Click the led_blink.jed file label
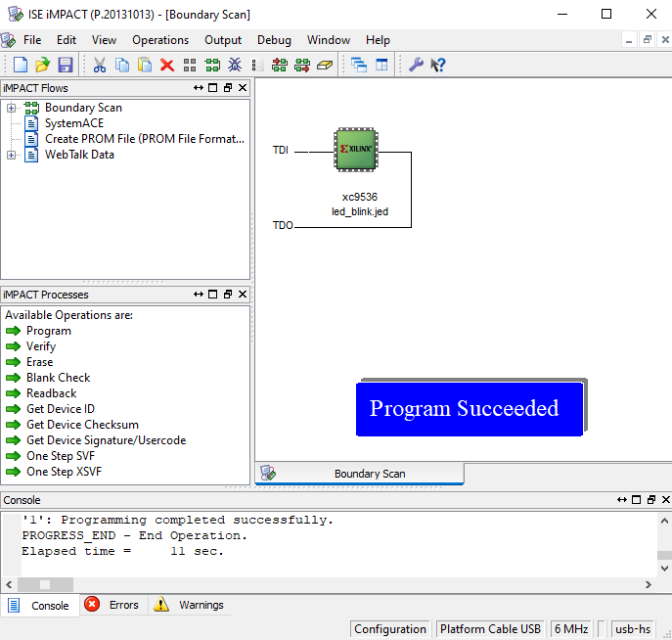The height and width of the screenshot is (640, 672). (360, 211)
